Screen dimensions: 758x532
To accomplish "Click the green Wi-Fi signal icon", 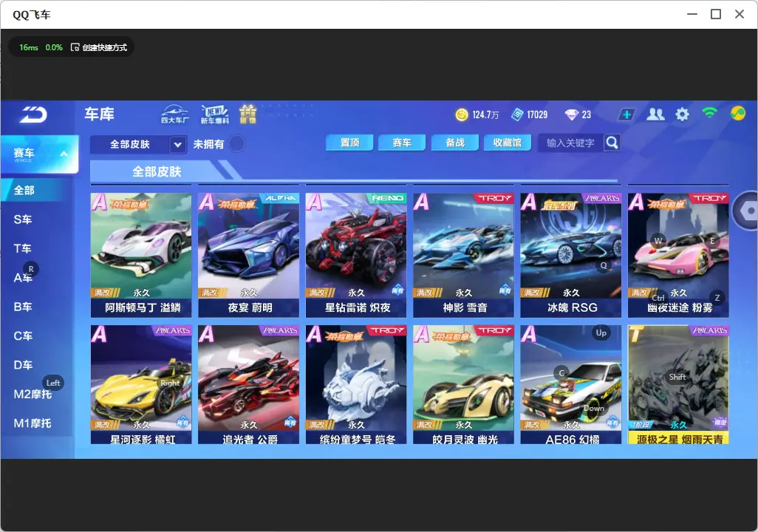I will (709, 113).
